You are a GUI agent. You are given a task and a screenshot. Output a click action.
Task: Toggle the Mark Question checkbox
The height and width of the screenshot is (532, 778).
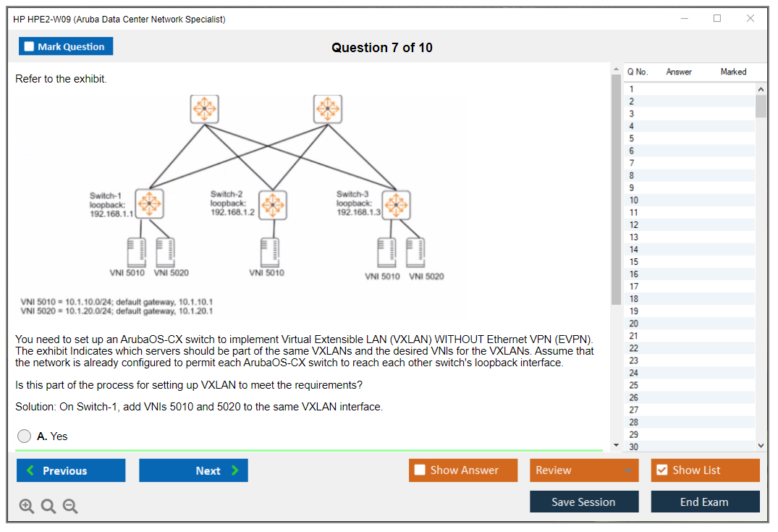pyautogui.click(x=30, y=47)
